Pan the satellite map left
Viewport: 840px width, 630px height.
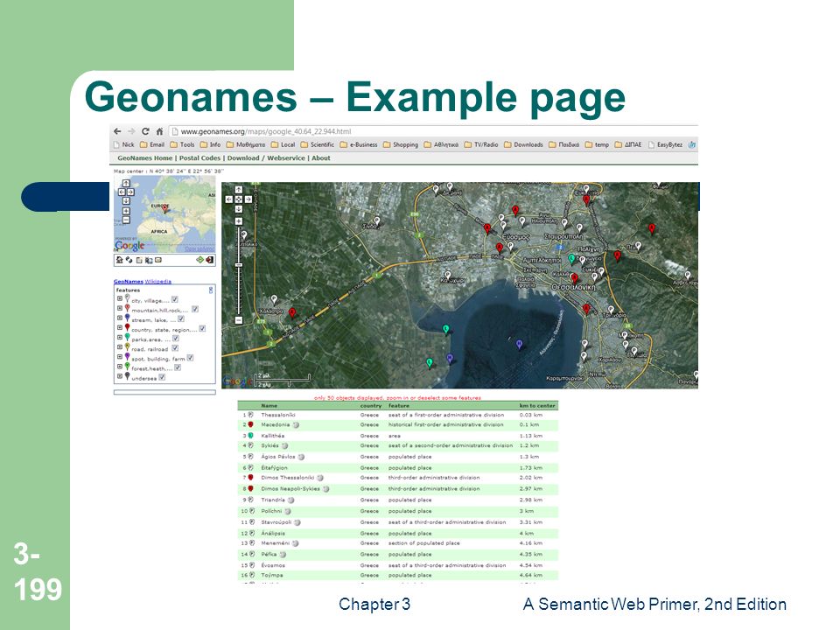click(228, 199)
